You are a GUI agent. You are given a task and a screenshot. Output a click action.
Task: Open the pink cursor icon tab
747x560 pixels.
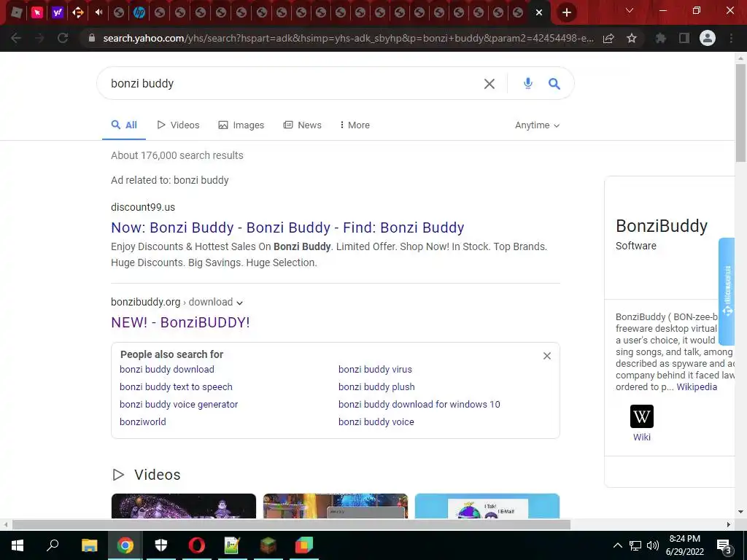(36, 12)
